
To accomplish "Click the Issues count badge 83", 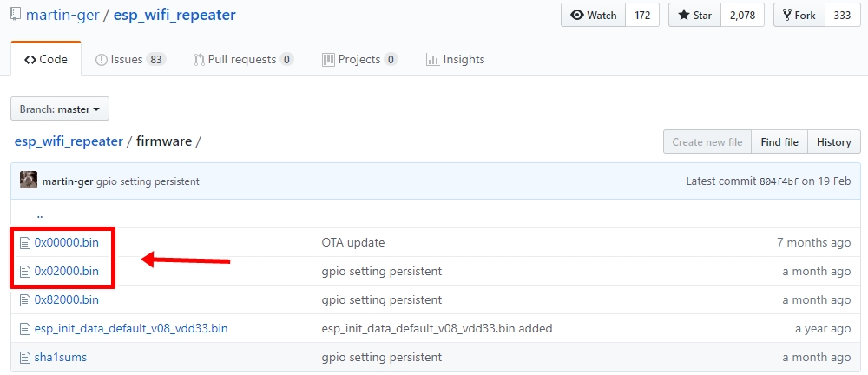I will point(156,59).
